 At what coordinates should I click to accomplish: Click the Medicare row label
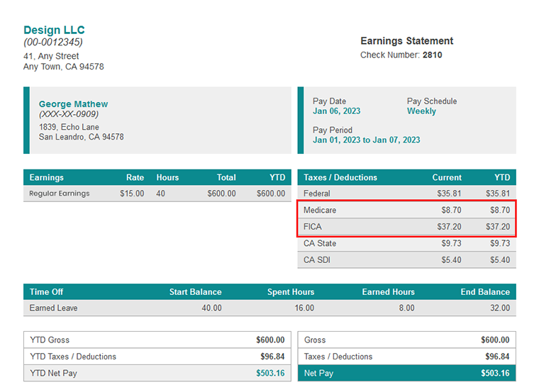320,210
